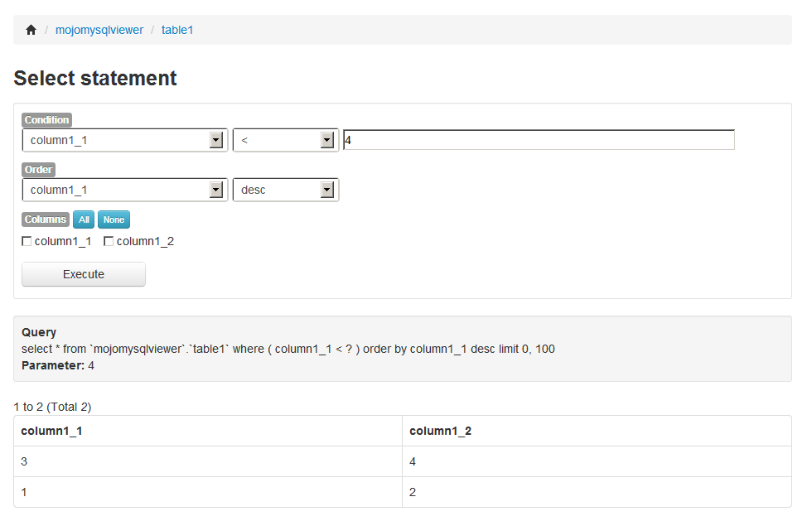Click the Columns label badge
Screen dimensions: 812x521
46,219
